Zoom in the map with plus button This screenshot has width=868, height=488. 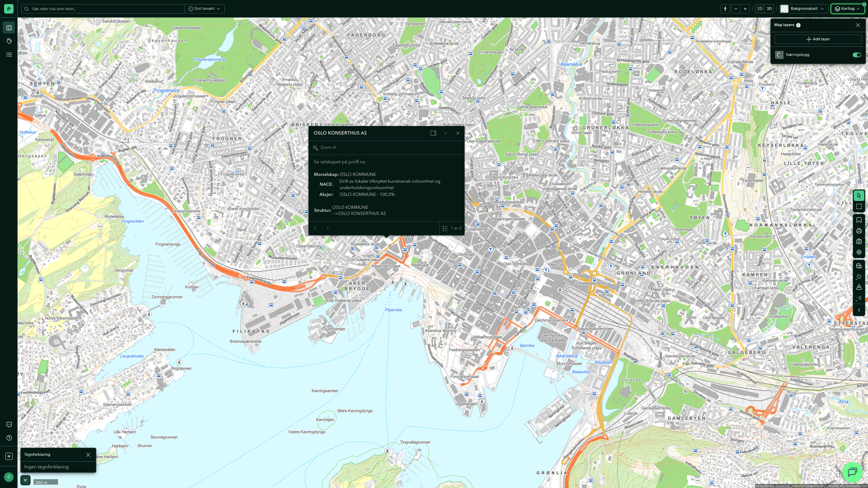coord(745,9)
